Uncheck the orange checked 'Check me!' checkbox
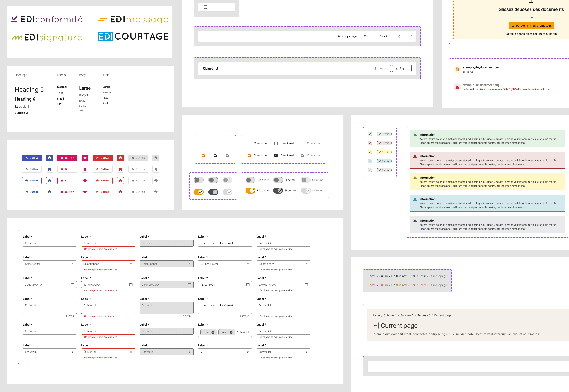 249,155
